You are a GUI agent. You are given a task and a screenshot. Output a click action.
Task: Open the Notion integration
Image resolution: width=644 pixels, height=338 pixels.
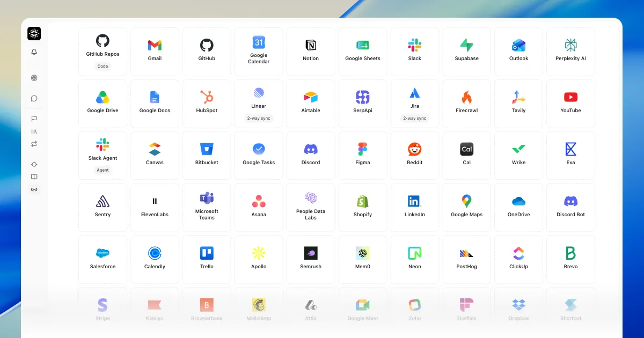(311, 52)
